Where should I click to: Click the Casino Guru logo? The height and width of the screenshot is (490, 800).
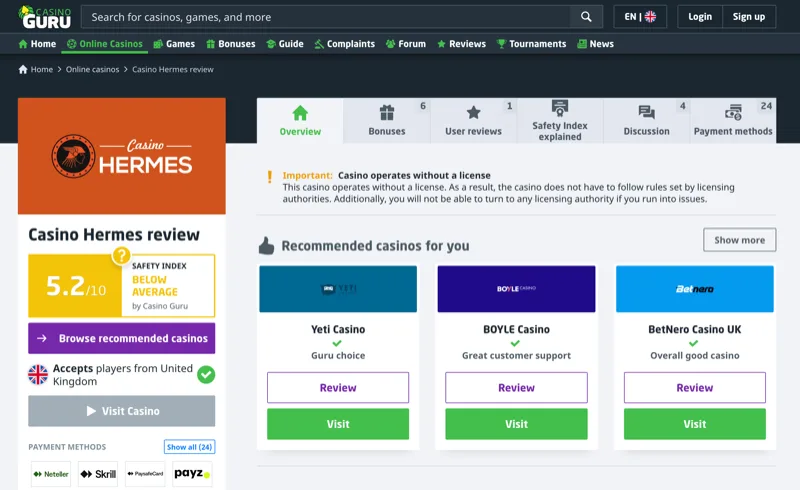tap(45, 17)
